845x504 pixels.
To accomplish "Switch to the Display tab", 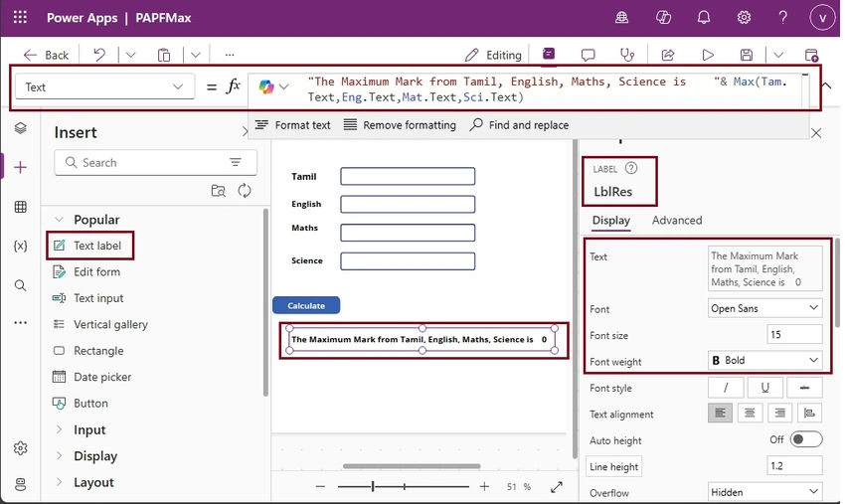I will [x=611, y=220].
